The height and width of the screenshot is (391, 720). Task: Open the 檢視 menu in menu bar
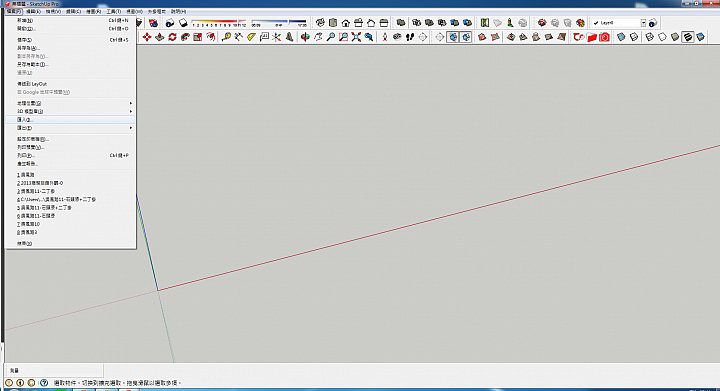point(53,11)
